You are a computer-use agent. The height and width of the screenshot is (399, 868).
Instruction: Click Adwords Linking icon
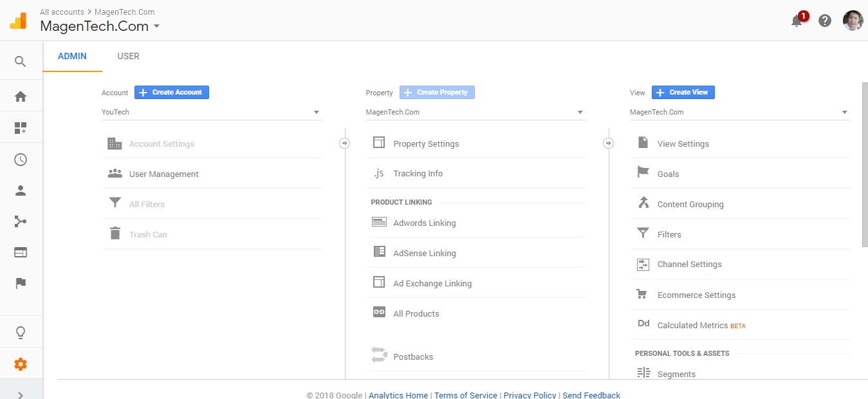(379, 222)
